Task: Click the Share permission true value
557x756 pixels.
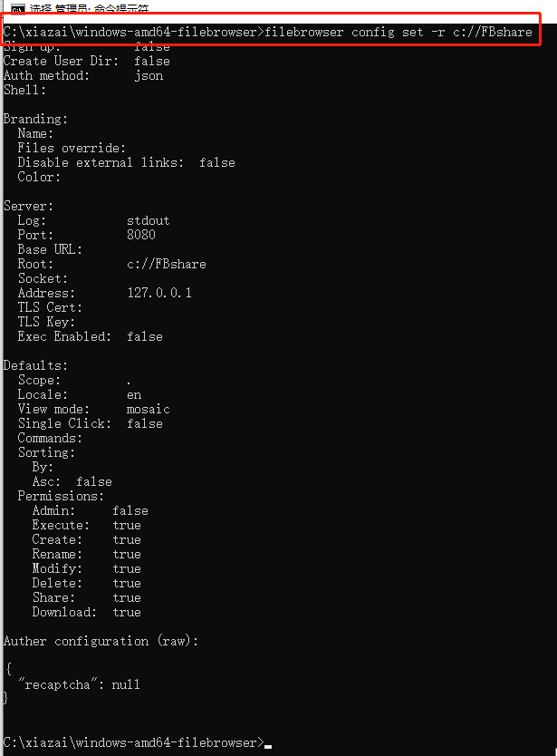Action: point(127,598)
